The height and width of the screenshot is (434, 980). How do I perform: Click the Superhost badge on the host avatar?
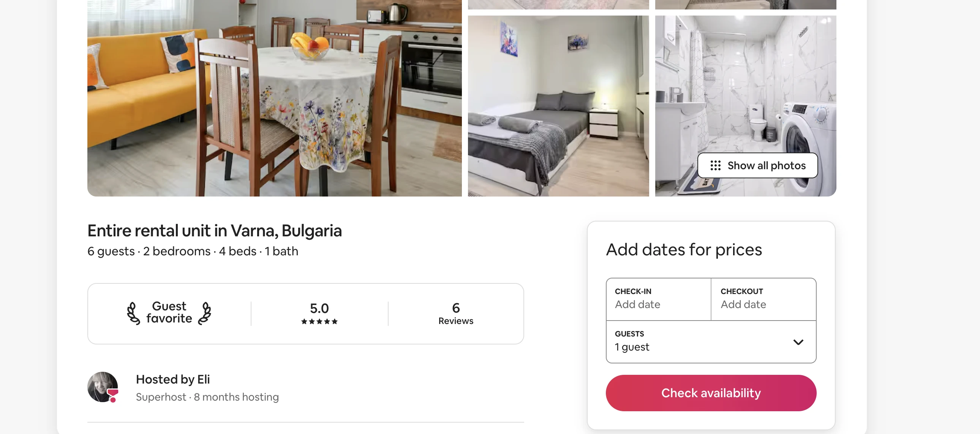(112, 395)
